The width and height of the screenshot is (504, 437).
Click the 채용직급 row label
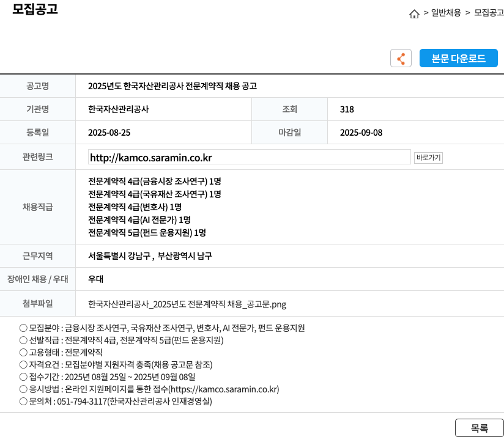pos(37,207)
